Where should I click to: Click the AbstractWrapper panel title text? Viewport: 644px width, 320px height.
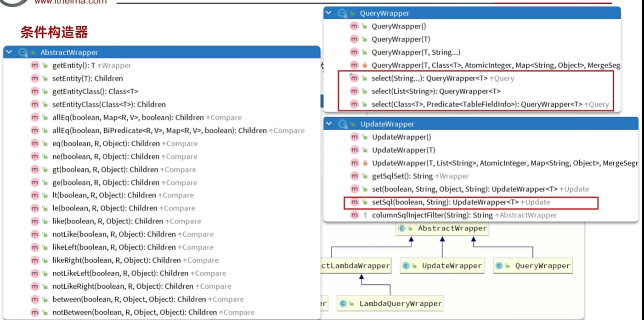(x=69, y=52)
